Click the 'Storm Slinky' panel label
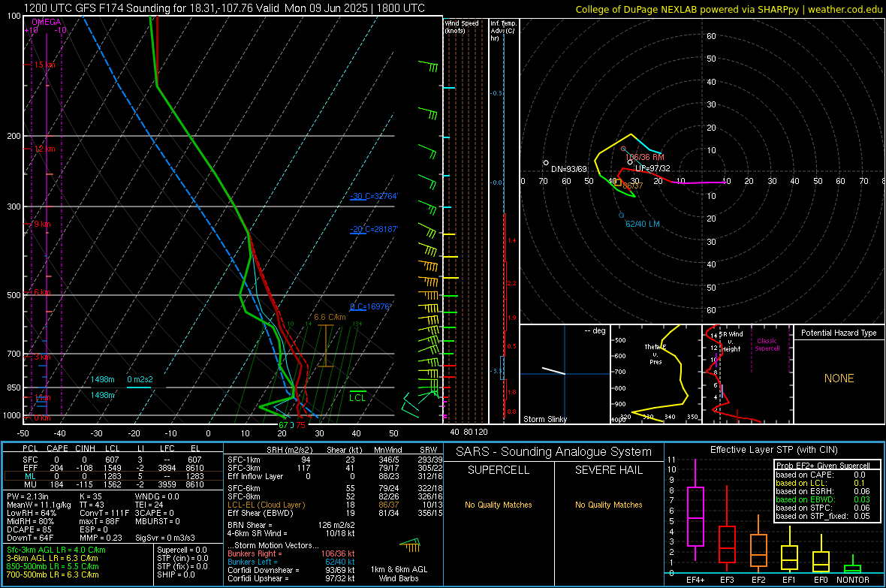Image resolution: width=886 pixels, height=588 pixels. click(x=544, y=419)
